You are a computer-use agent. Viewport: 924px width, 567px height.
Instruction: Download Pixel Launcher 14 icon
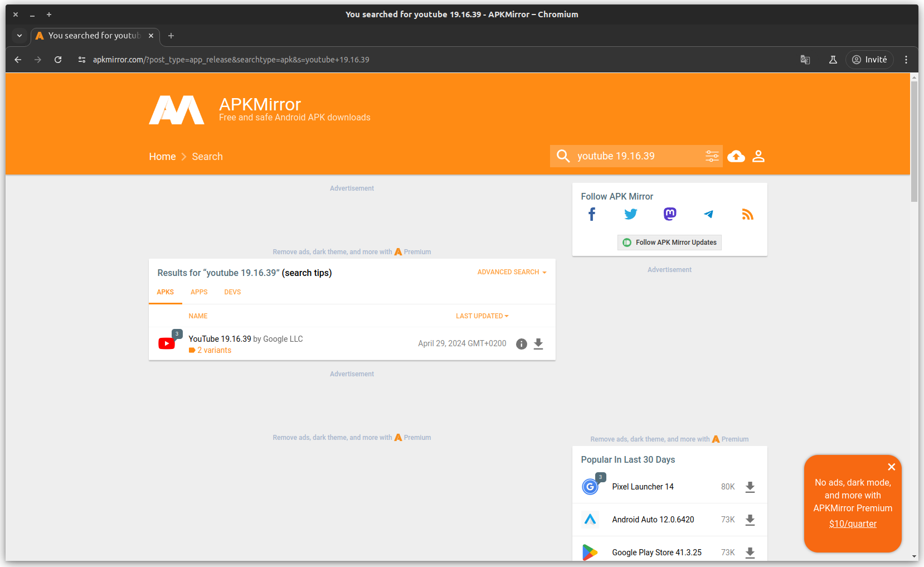(x=750, y=487)
